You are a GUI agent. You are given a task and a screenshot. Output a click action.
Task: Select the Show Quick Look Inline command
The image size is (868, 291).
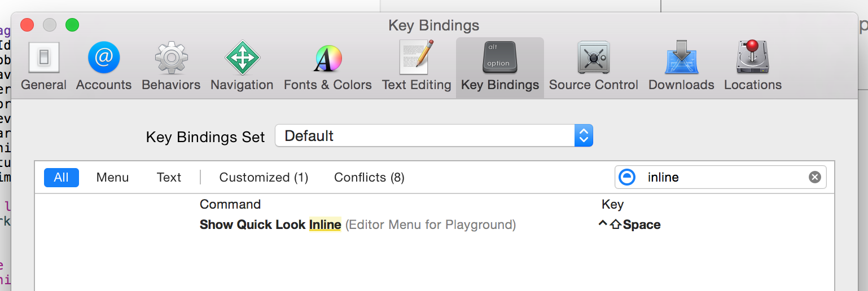(x=270, y=224)
